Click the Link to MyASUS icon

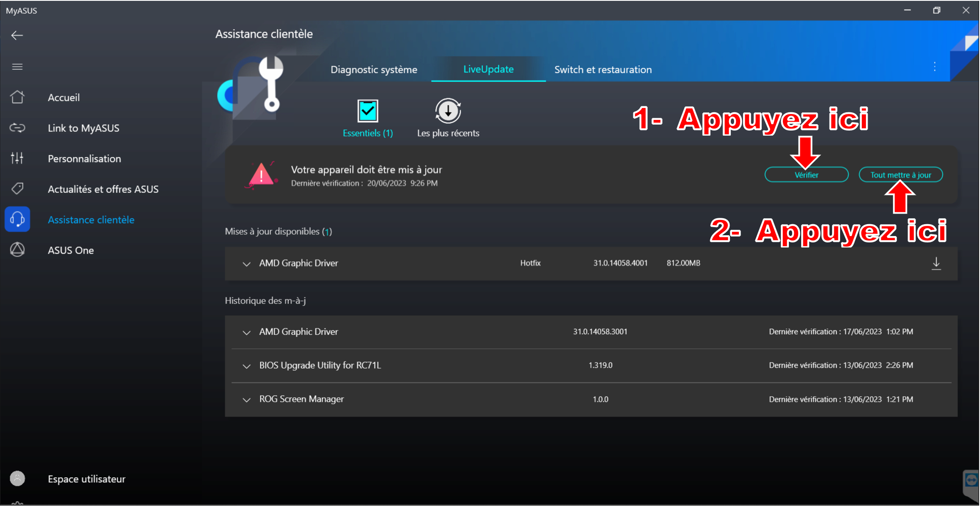(x=17, y=128)
